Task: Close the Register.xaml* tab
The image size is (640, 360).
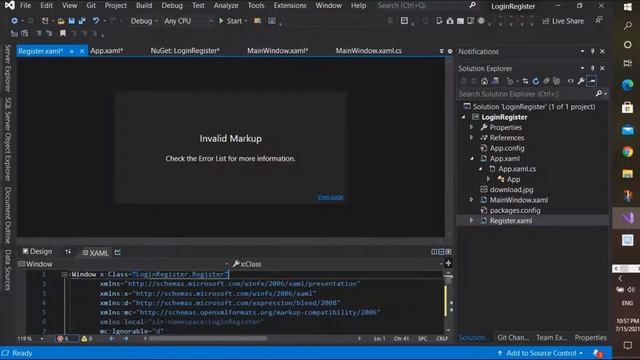Action: [82, 51]
